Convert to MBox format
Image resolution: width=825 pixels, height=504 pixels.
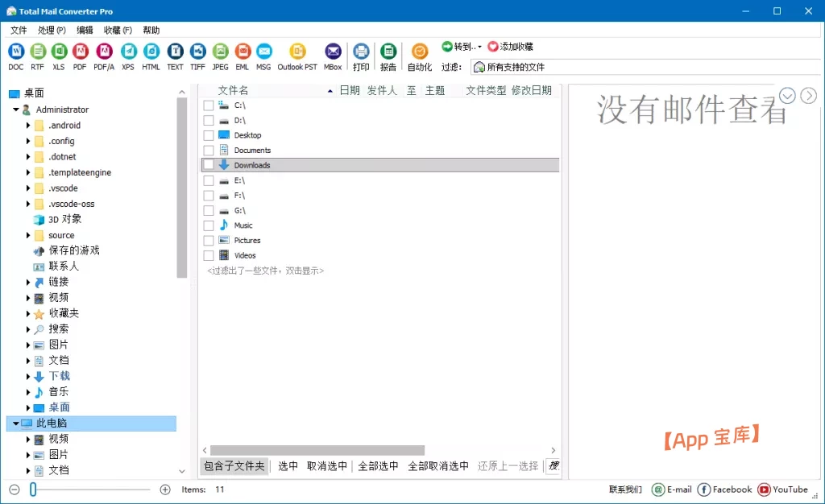[333, 56]
